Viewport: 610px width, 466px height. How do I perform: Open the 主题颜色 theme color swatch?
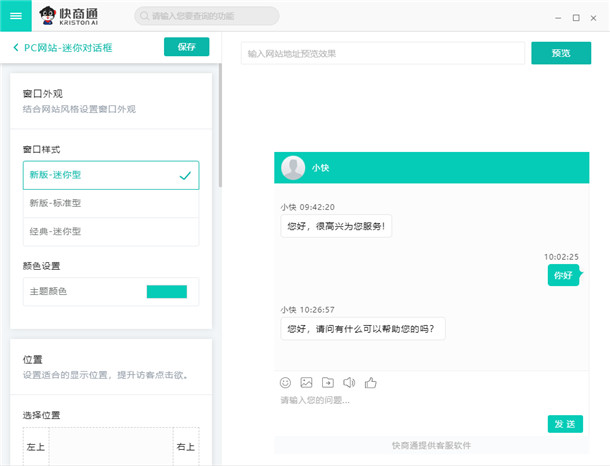[x=166, y=291]
